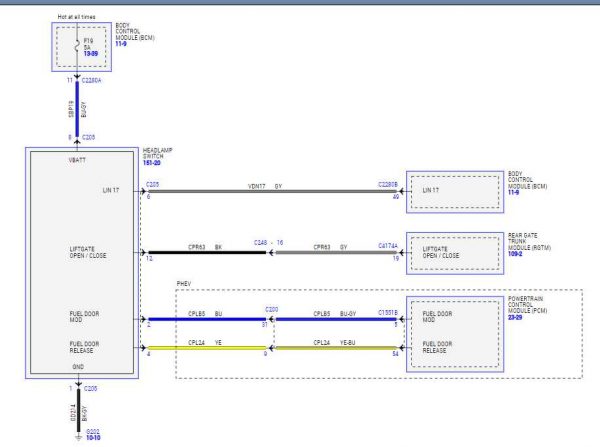Screen dimensions: 600x447
Task: Click the yellow CPL24 YE wire segment
Action: [x=207, y=348]
